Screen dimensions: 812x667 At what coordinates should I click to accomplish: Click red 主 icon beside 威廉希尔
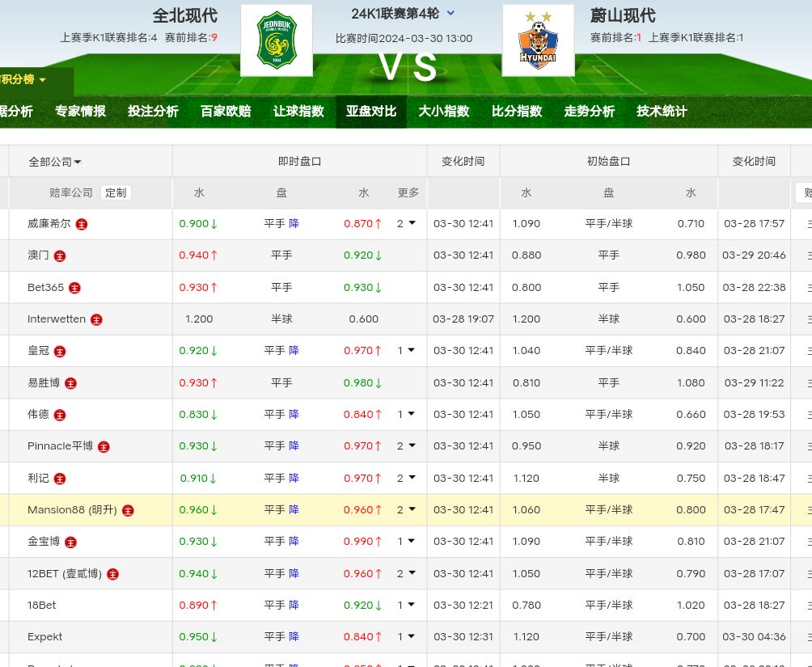(82, 224)
